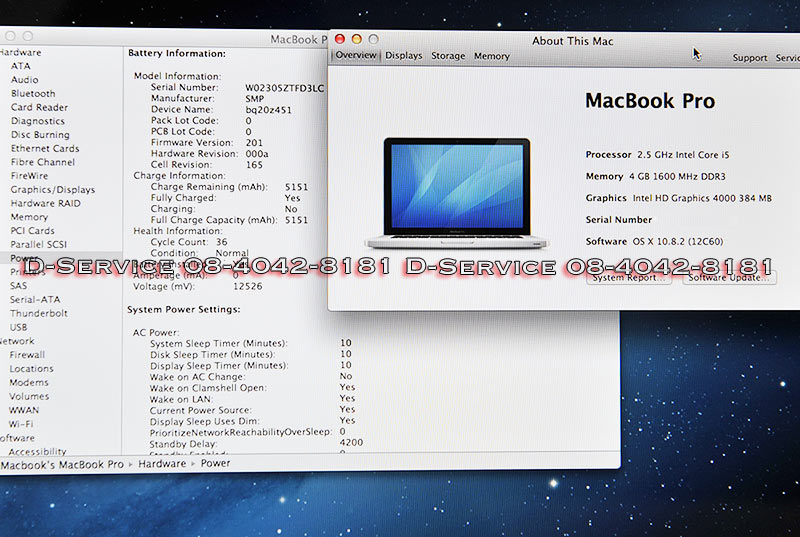
Task: Collapse the Software section in sidebar
Action: [x=17, y=438]
